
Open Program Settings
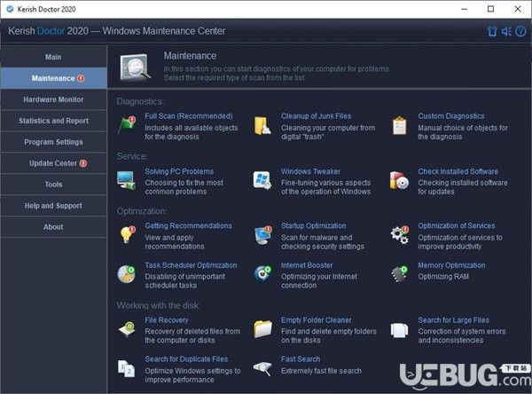(x=53, y=142)
